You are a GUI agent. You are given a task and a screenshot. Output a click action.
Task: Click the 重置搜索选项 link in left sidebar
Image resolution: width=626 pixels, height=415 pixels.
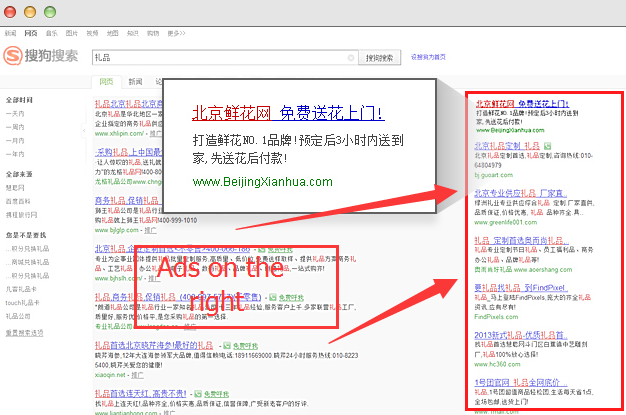(27, 332)
